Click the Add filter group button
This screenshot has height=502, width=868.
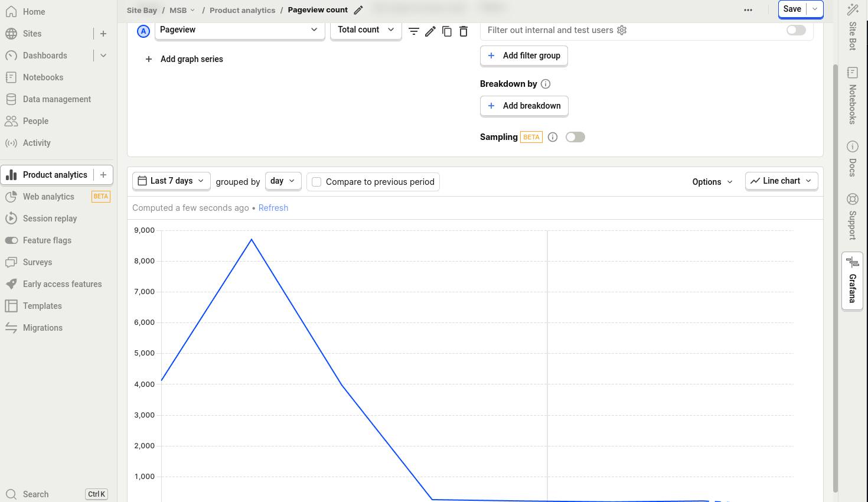(x=524, y=56)
